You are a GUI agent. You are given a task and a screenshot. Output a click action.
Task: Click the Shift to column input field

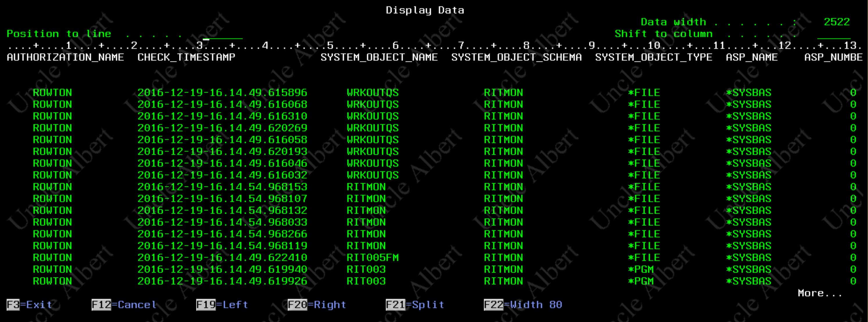pyautogui.click(x=834, y=34)
